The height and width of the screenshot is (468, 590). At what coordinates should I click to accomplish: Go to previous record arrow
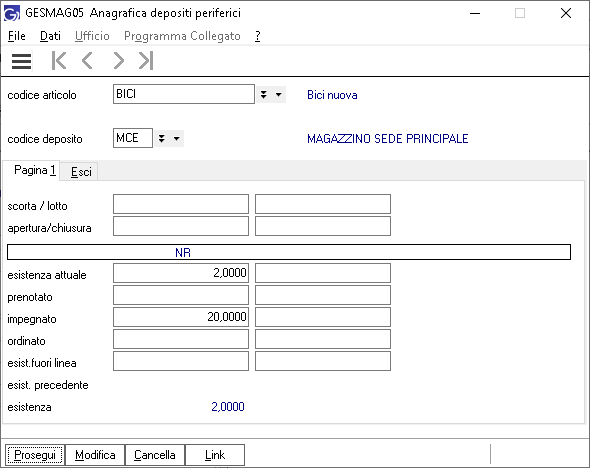pos(87,61)
